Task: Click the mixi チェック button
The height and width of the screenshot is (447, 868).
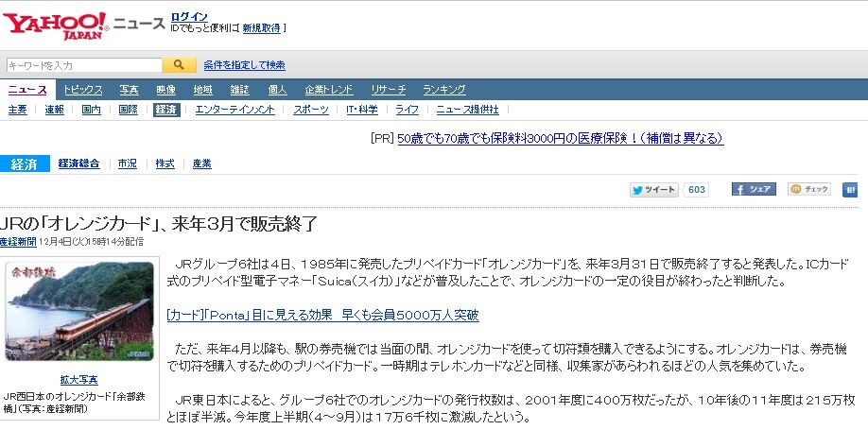Action: pos(809,189)
